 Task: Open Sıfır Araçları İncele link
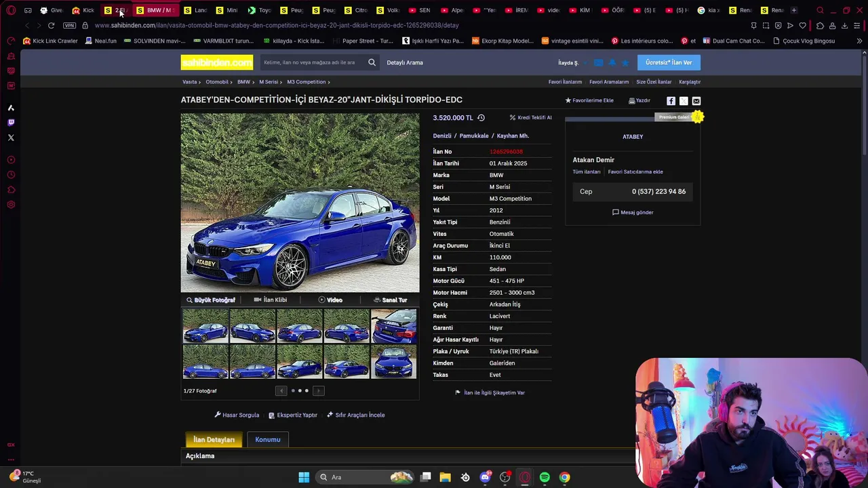click(x=356, y=415)
